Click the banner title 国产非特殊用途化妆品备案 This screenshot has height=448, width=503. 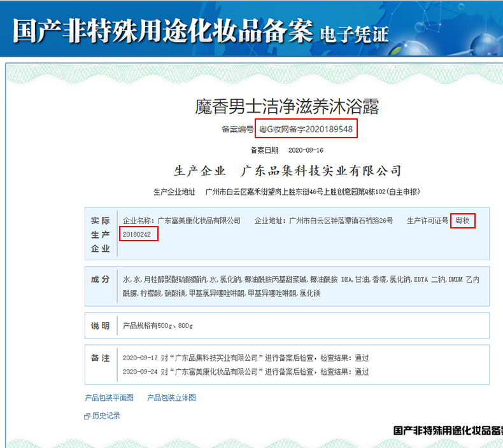[x=162, y=31]
